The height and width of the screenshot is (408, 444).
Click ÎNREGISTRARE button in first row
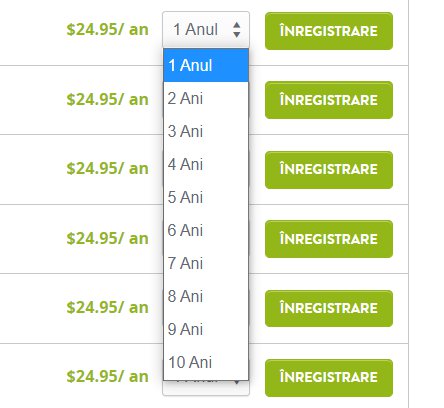tap(329, 31)
